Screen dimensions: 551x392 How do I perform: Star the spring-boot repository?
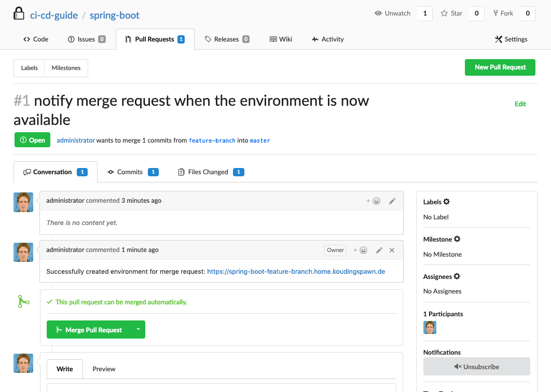[x=451, y=13]
